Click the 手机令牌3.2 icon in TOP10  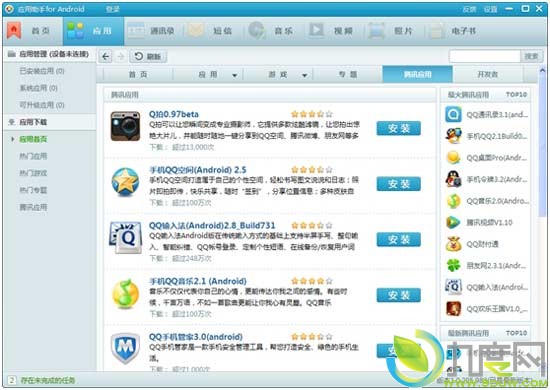coord(453,179)
